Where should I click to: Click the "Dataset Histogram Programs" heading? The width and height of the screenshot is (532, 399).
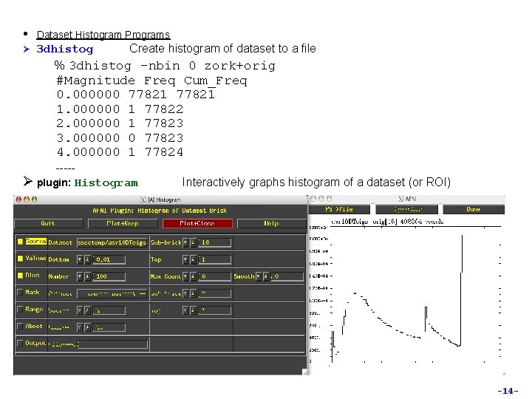click(x=103, y=35)
